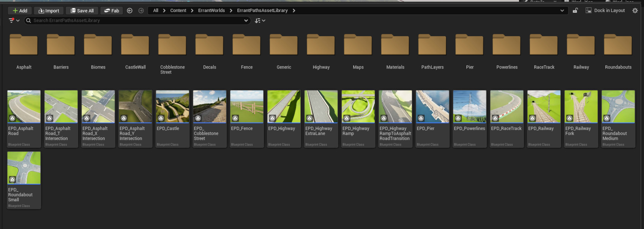Select the EPD_Pier blueprint thumbnail
The image size is (644, 229).
click(x=432, y=107)
